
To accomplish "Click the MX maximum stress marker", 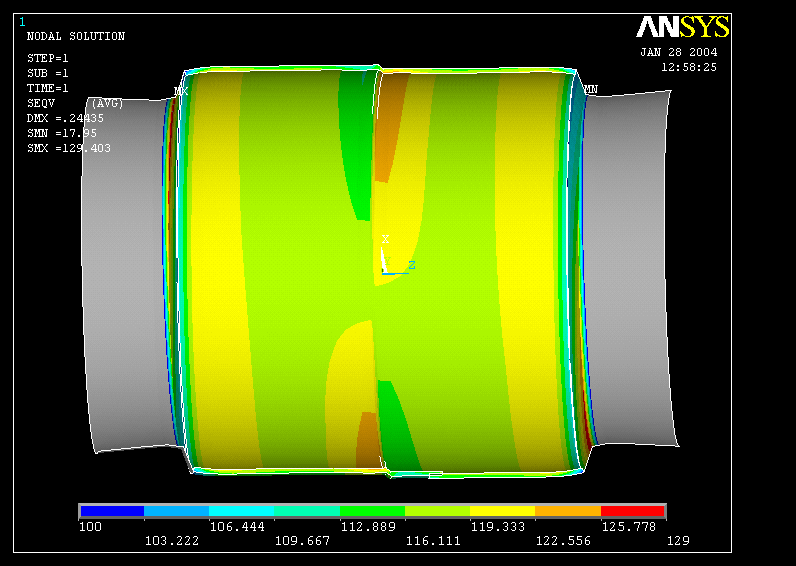I will point(181,91).
